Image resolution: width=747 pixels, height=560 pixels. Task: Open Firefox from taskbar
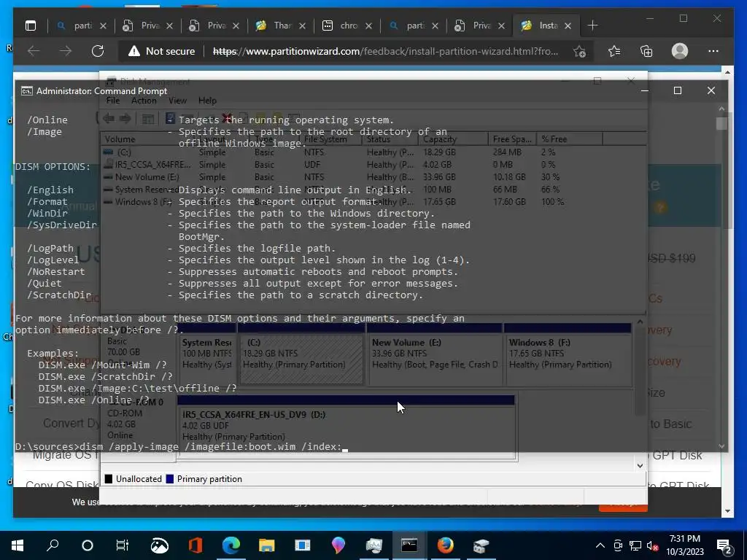point(446,545)
